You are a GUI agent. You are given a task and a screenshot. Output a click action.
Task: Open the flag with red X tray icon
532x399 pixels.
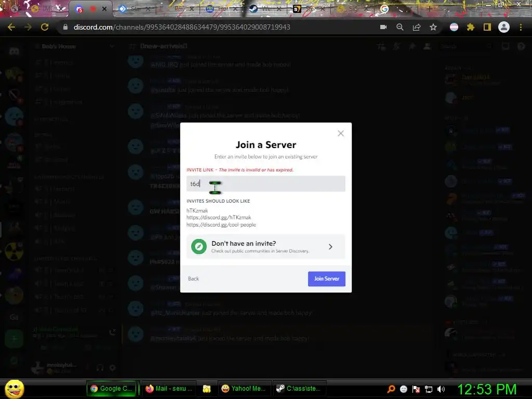click(416, 389)
